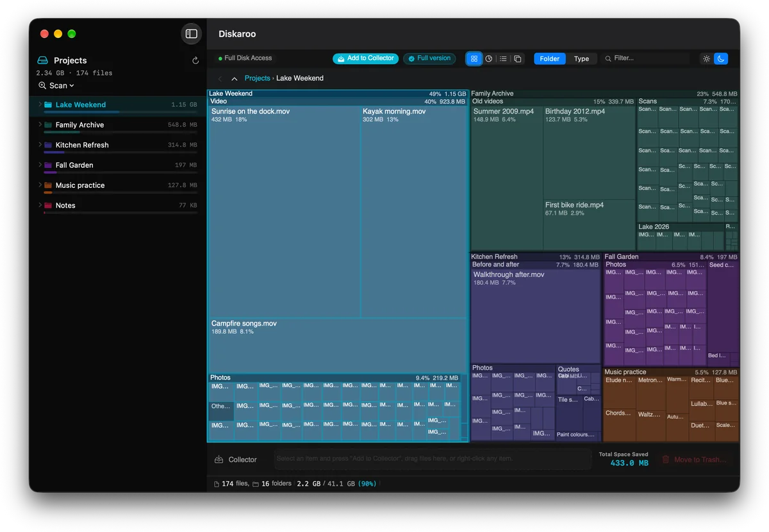Click the Projects breadcrumb link

click(x=258, y=78)
